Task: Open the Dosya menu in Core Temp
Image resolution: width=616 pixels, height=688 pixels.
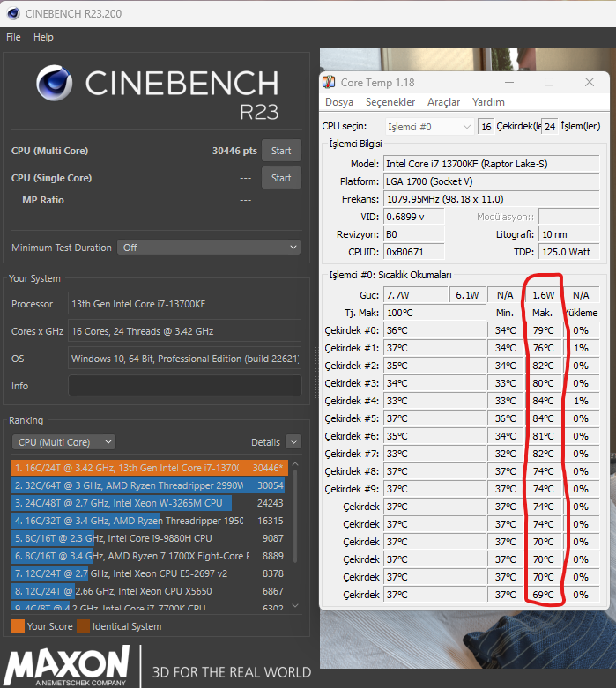Action: pos(339,102)
